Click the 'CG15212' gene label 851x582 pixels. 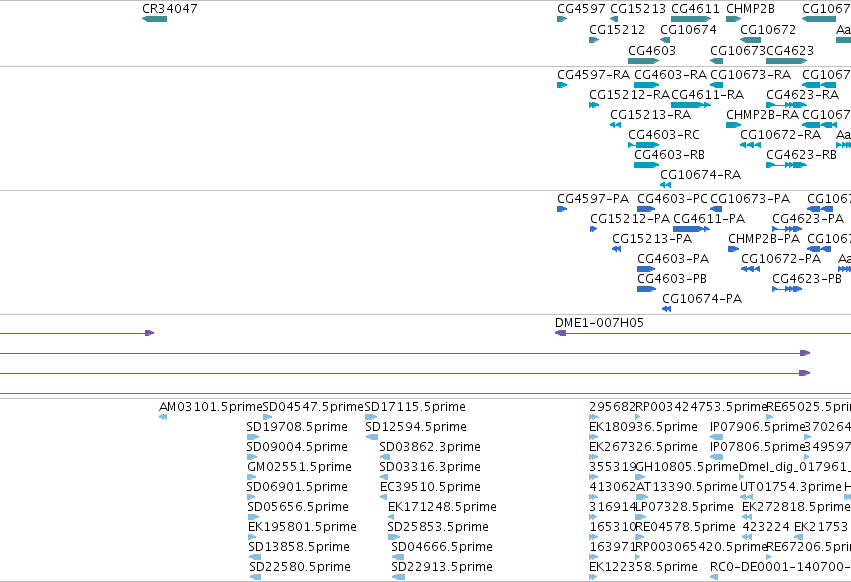[617, 29]
